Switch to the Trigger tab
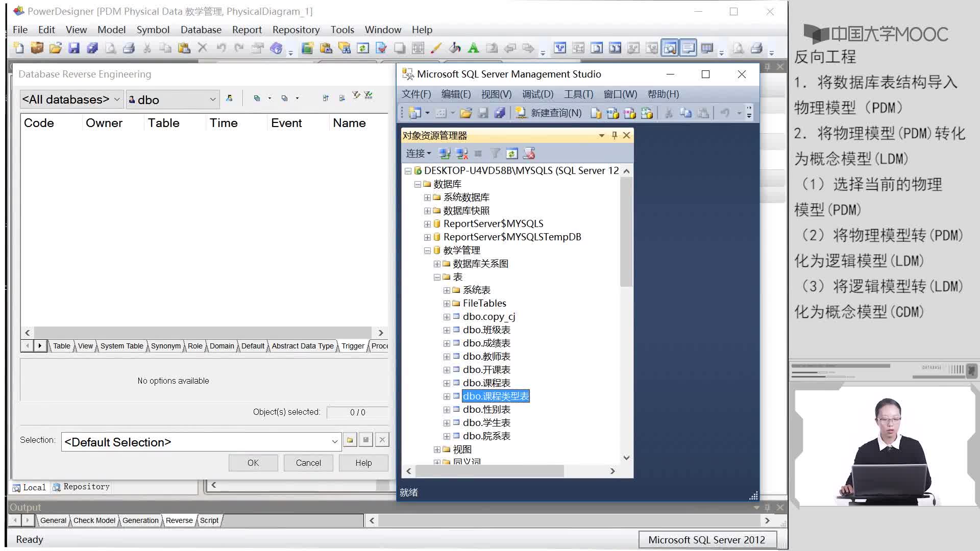980x551 pixels. click(353, 346)
